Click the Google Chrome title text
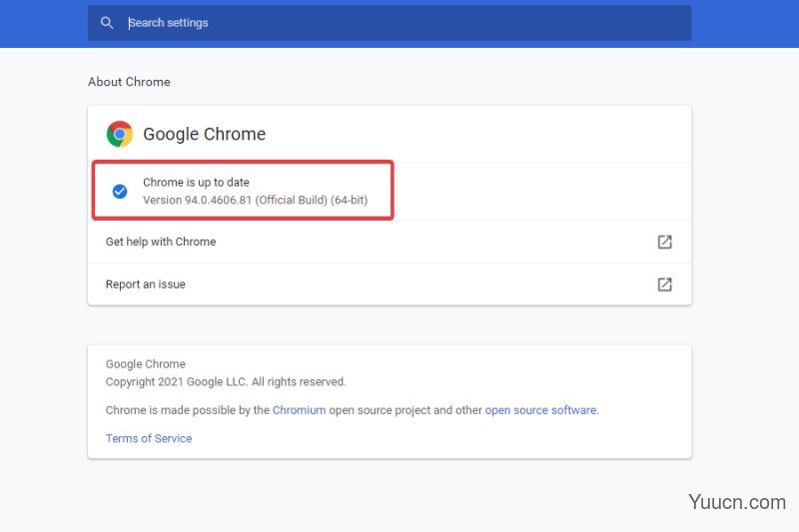The image size is (799, 532). coord(205,134)
